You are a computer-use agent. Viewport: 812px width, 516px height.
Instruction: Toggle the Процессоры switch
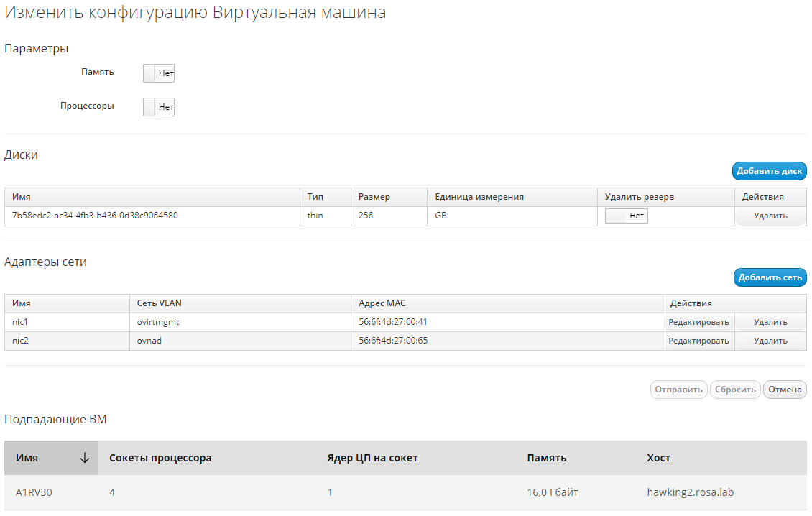159,107
